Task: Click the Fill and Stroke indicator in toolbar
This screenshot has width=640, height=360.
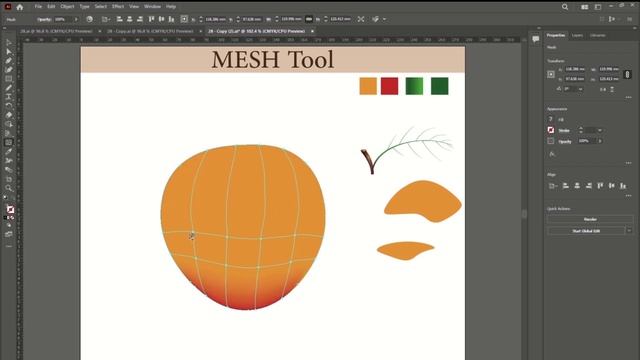Action: tap(10, 209)
